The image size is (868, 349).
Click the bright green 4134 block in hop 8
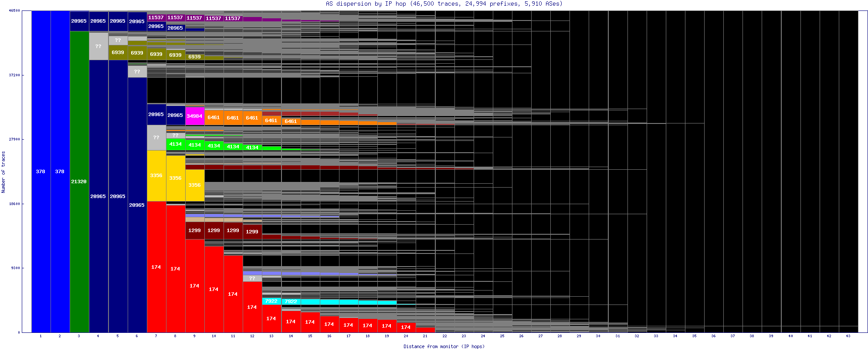tap(175, 144)
